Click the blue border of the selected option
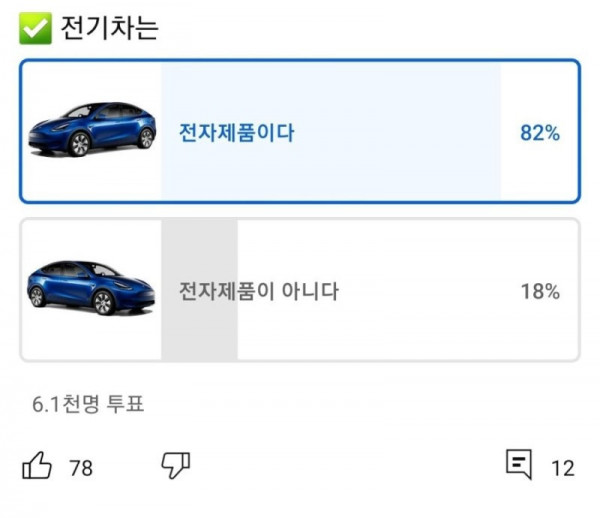Viewport: 600px width, 518px height. 300,61
